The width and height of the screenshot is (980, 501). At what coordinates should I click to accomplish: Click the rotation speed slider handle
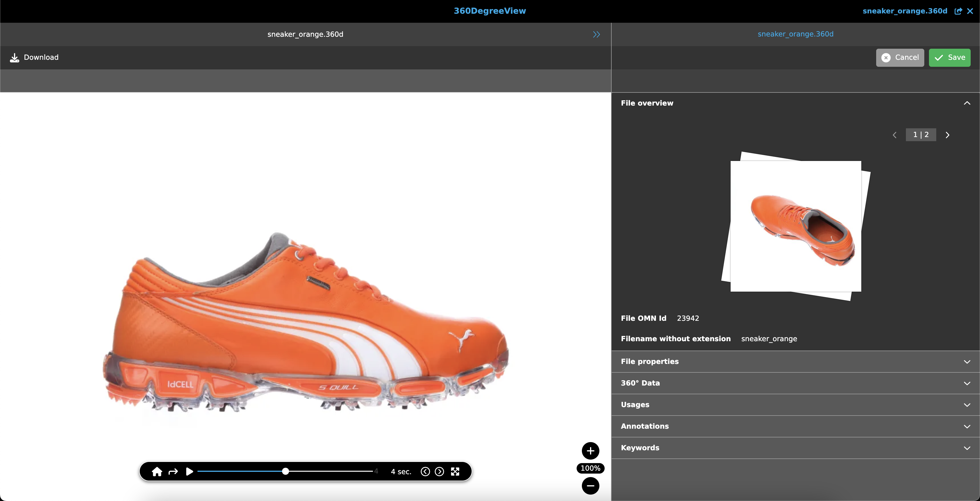[x=285, y=471]
